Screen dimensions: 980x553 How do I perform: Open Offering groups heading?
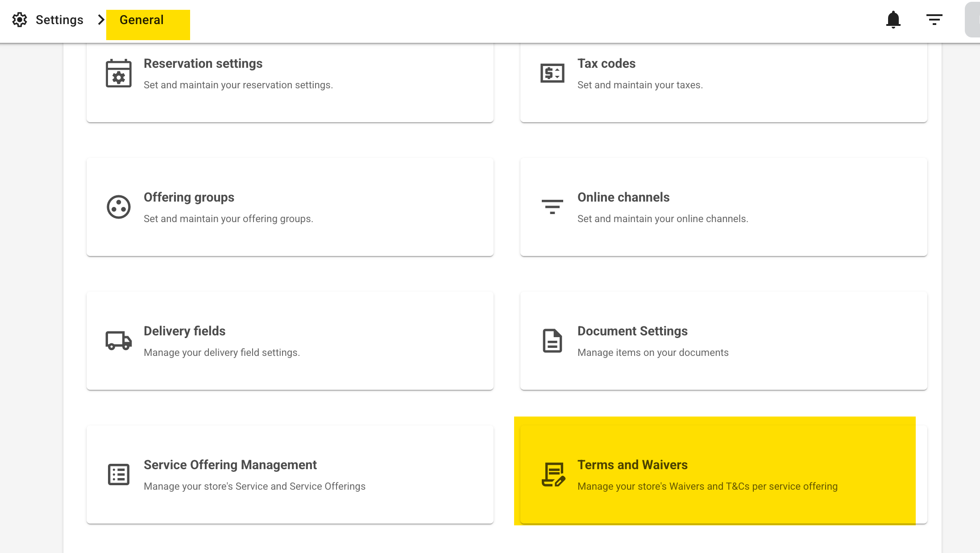pos(189,198)
